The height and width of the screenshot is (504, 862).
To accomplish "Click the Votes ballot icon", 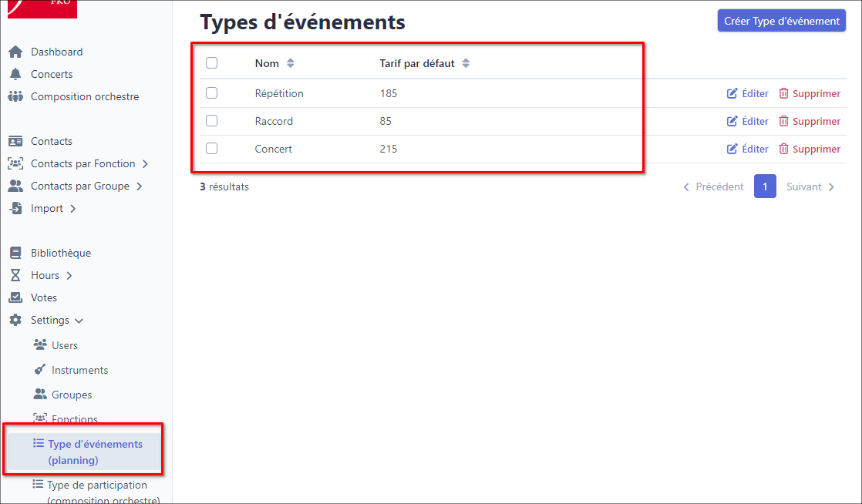I will pyautogui.click(x=15, y=298).
